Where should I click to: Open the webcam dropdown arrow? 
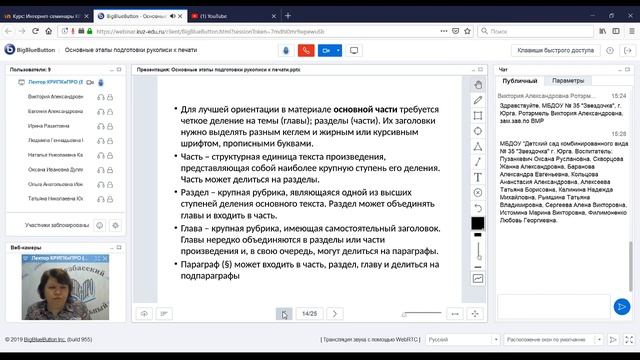click(338, 51)
